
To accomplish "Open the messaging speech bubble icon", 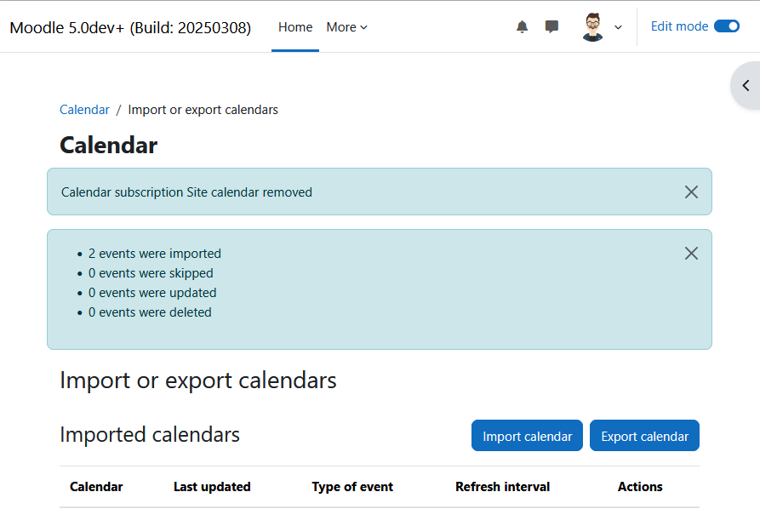I will pos(551,26).
